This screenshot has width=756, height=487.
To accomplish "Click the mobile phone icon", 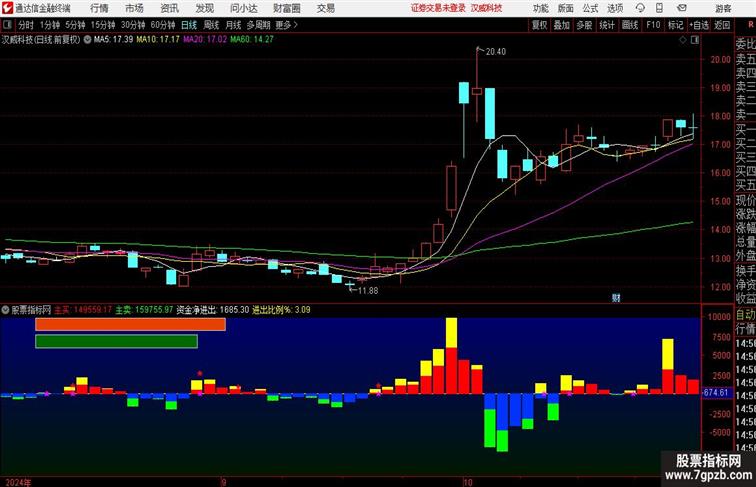I will pos(659,8).
